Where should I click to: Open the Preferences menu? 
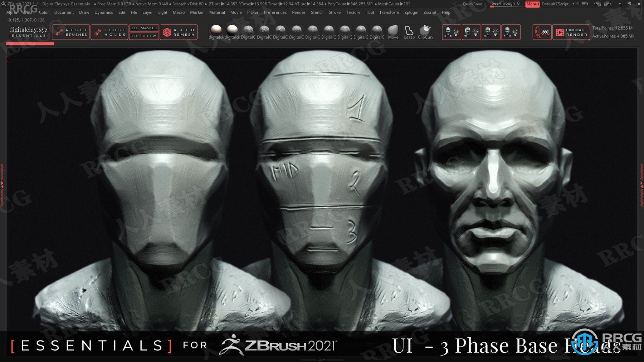tap(275, 12)
